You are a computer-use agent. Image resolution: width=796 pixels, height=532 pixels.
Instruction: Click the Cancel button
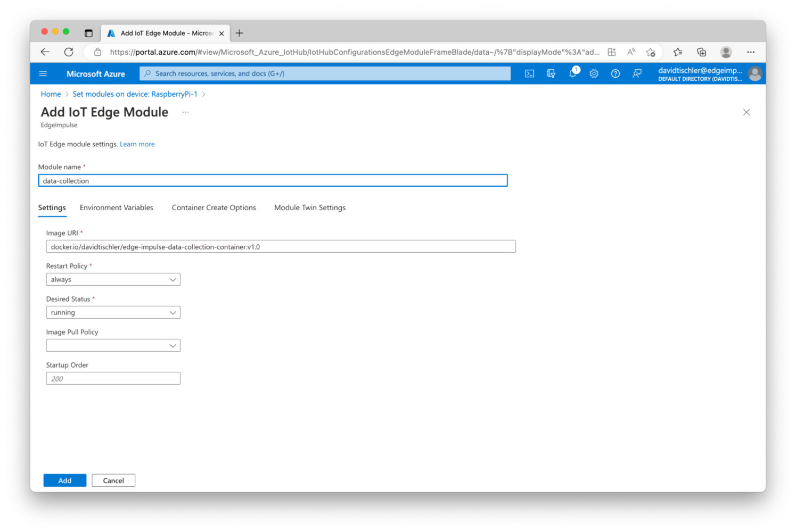[113, 480]
